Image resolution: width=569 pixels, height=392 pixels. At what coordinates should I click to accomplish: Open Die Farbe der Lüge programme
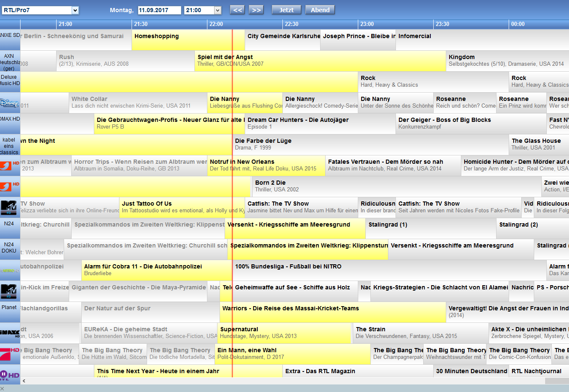[x=370, y=144]
